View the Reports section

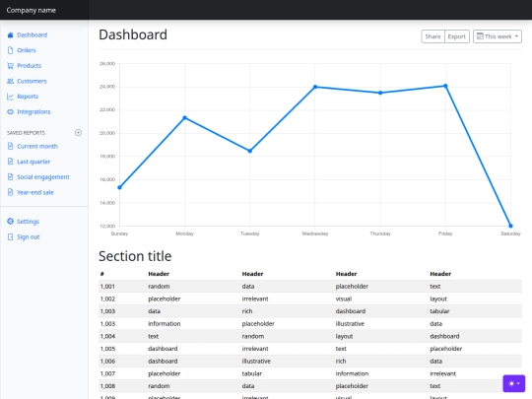[x=28, y=97]
